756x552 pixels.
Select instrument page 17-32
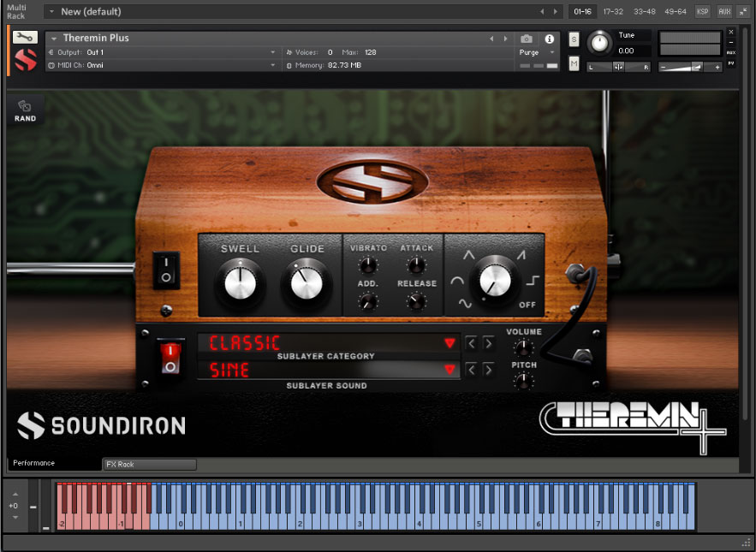tap(613, 12)
